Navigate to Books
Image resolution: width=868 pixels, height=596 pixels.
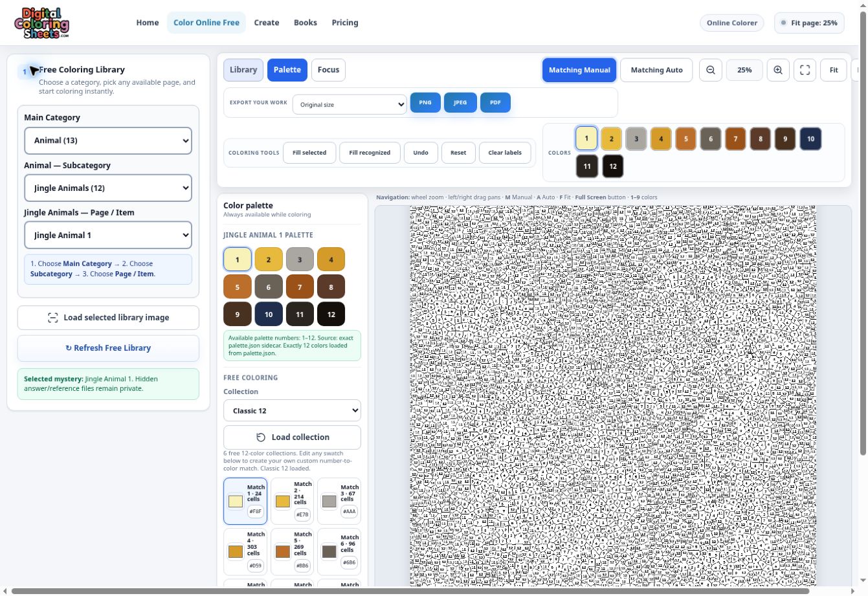click(306, 23)
